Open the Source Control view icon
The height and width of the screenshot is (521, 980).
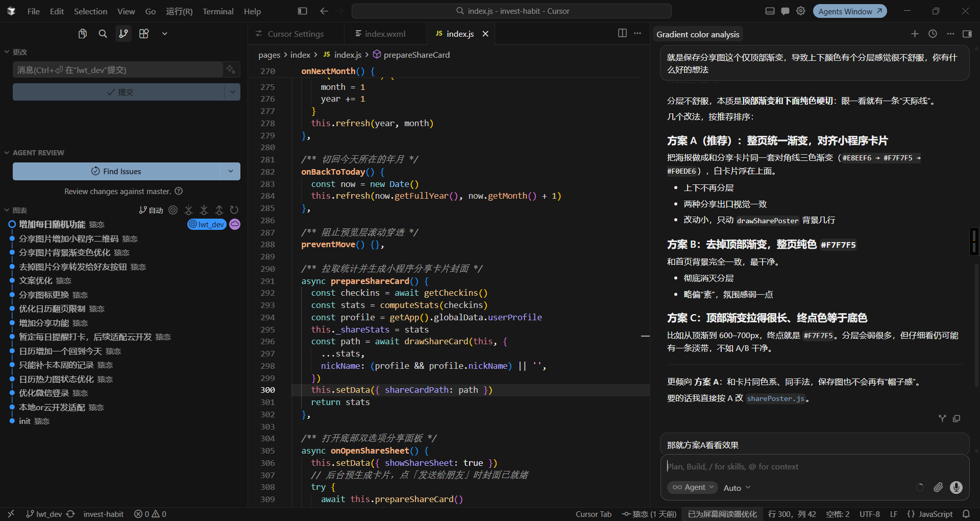coord(124,34)
